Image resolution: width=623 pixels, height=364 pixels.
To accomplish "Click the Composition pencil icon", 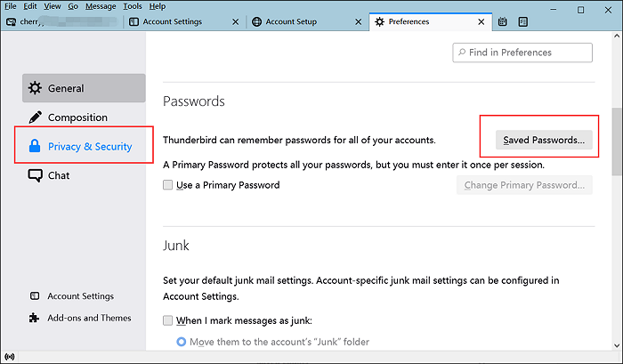I will 36,117.
